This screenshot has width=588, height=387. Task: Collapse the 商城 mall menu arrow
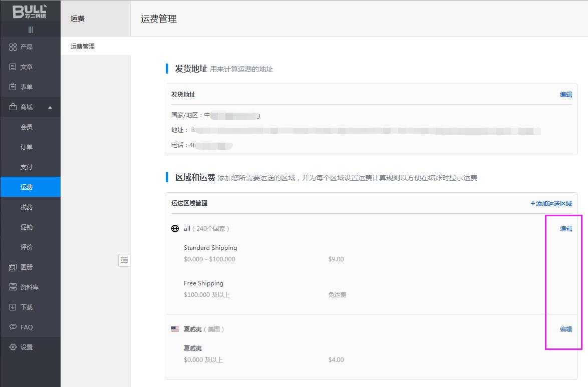(50, 107)
